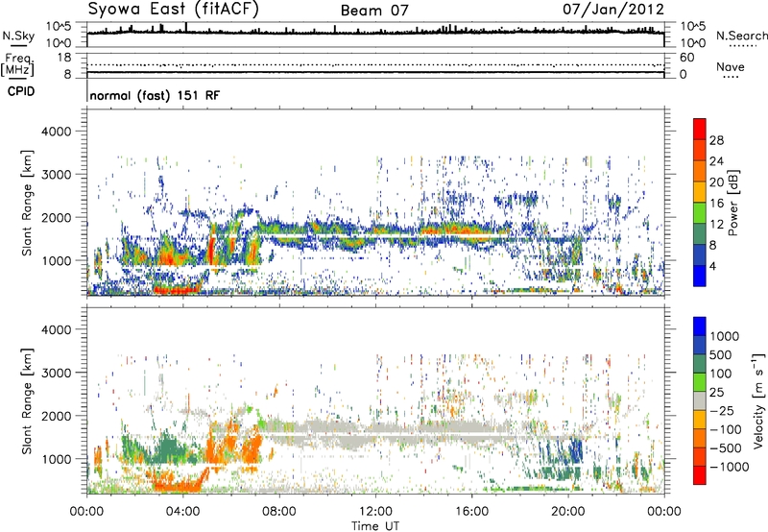Click the 4000 tick on power panel
The image size is (768, 532).
56,132
